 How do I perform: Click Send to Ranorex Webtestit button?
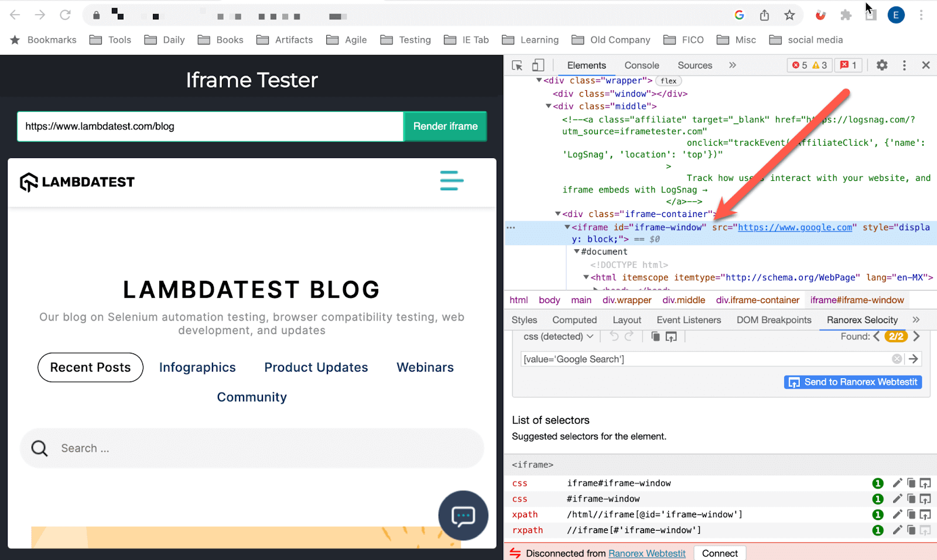pyautogui.click(x=853, y=382)
